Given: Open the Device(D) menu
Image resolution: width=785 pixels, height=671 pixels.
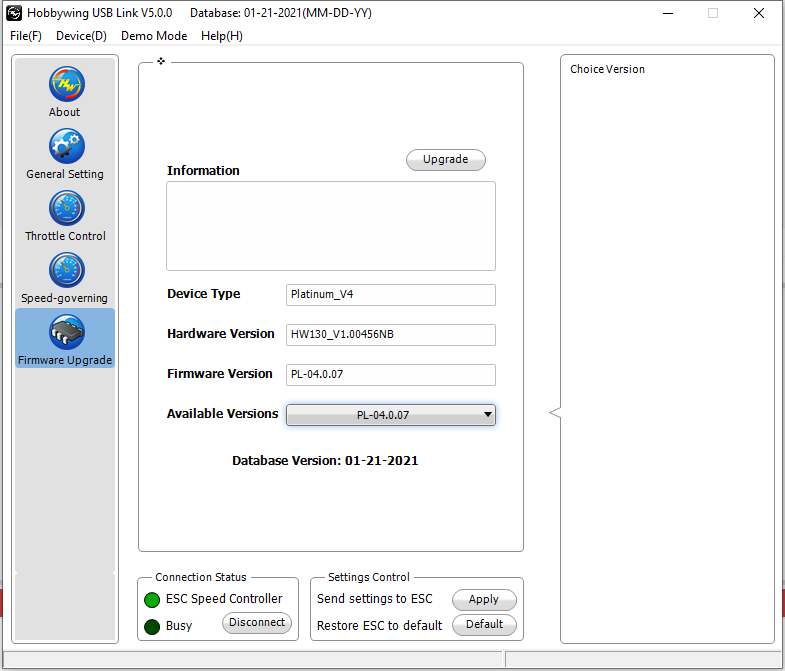Looking at the screenshot, I should coord(81,36).
